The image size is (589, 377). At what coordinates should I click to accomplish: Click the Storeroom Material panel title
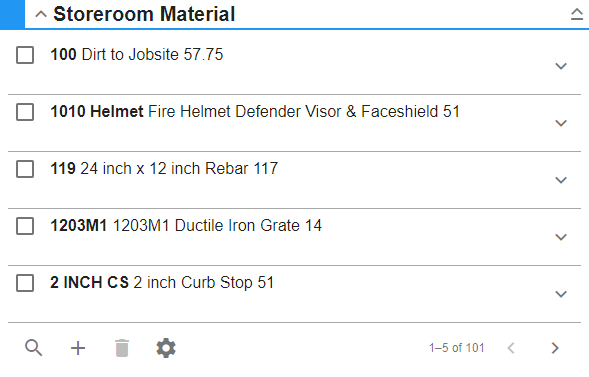point(144,14)
